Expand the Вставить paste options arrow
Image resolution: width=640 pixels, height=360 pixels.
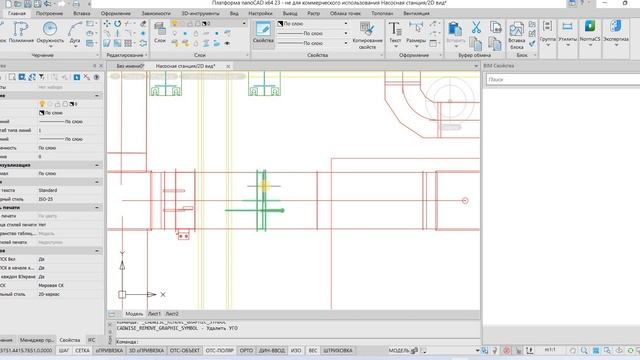pos(456,46)
